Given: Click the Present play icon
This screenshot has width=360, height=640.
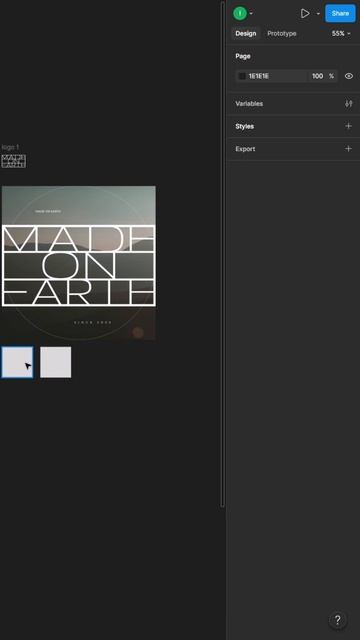Looking at the screenshot, I should click(x=305, y=13).
